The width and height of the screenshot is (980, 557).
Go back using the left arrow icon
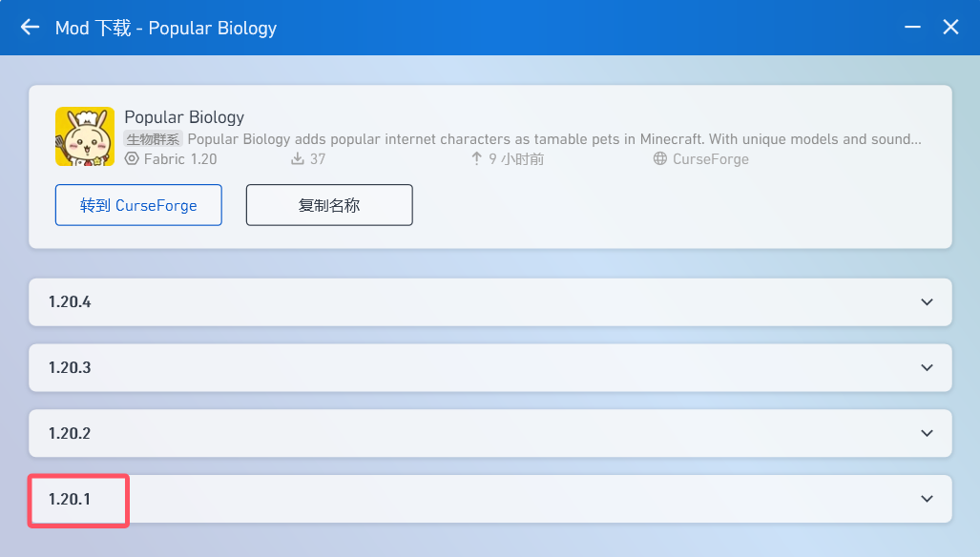30,28
